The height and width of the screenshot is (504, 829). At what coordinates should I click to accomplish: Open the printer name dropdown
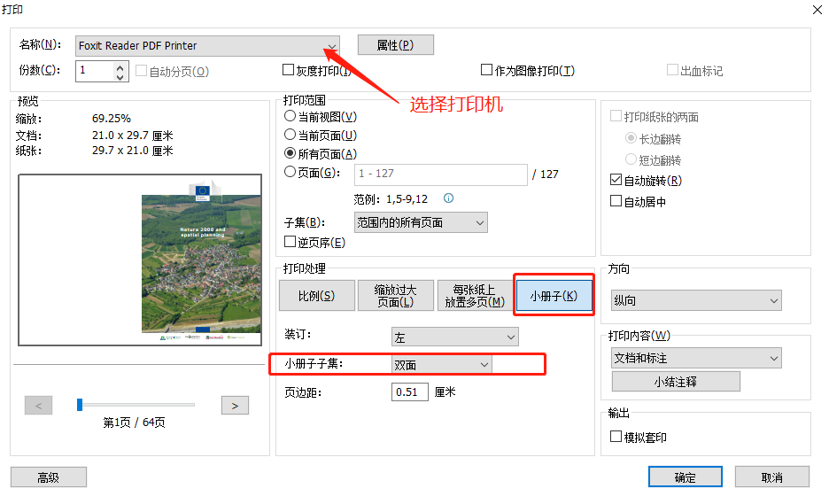pyautogui.click(x=207, y=46)
